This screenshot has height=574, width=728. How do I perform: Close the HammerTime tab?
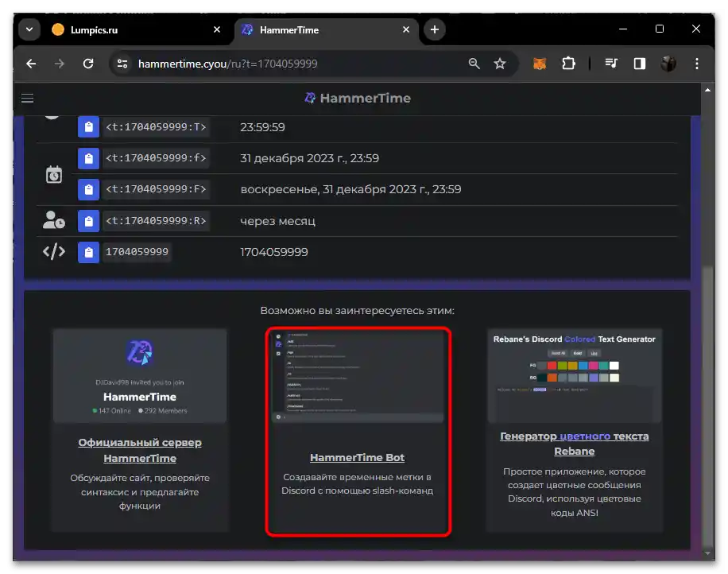click(406, 30)
